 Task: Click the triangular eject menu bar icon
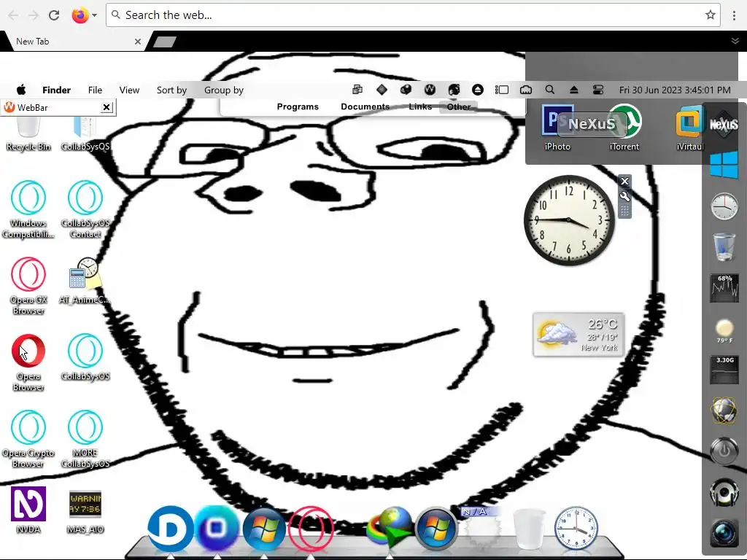pyautogui.click(x=574, y=90)
